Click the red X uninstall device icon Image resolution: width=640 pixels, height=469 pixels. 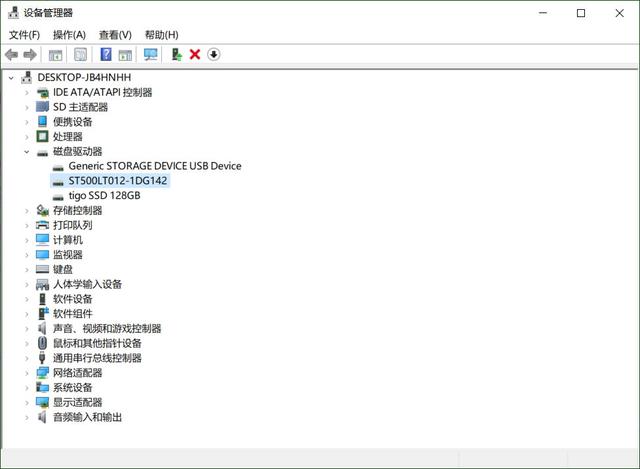click(x=195, y=54)
